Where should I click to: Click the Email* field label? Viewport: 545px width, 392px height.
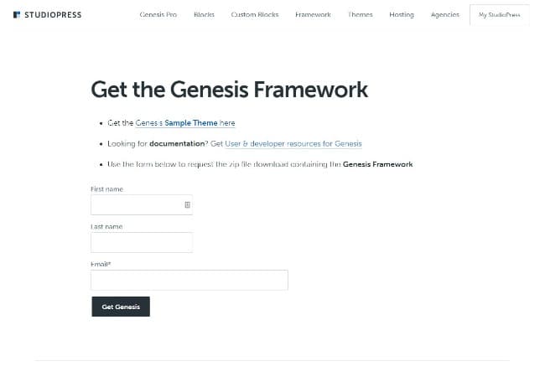[x=101, y=264]
